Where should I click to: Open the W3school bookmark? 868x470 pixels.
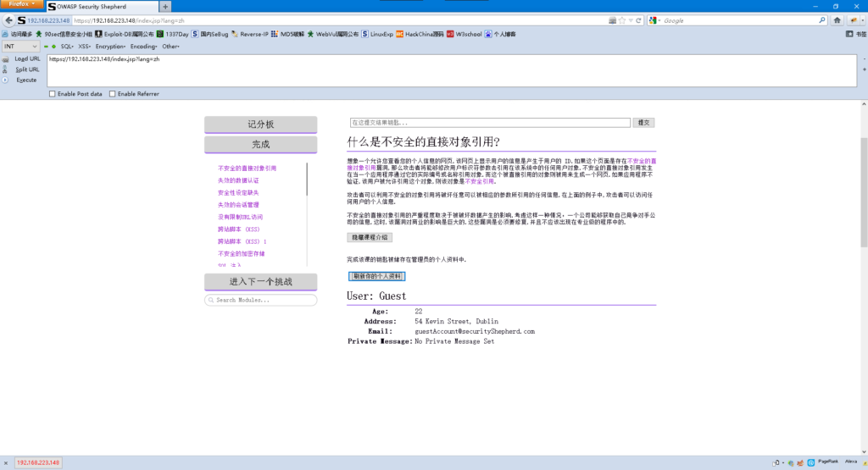click(465, 34)
